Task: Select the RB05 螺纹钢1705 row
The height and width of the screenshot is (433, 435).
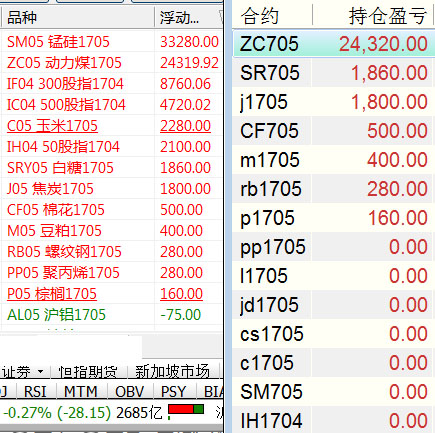Action: point(112,252)
